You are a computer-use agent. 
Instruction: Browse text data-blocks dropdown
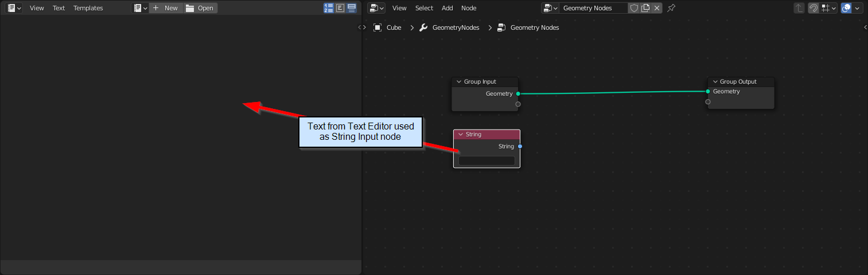tap(140, 8)
